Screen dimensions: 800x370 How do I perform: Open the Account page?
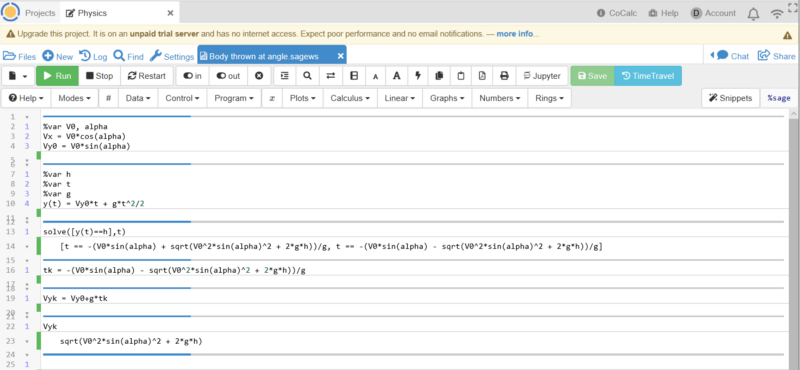[x=714, y=13]
